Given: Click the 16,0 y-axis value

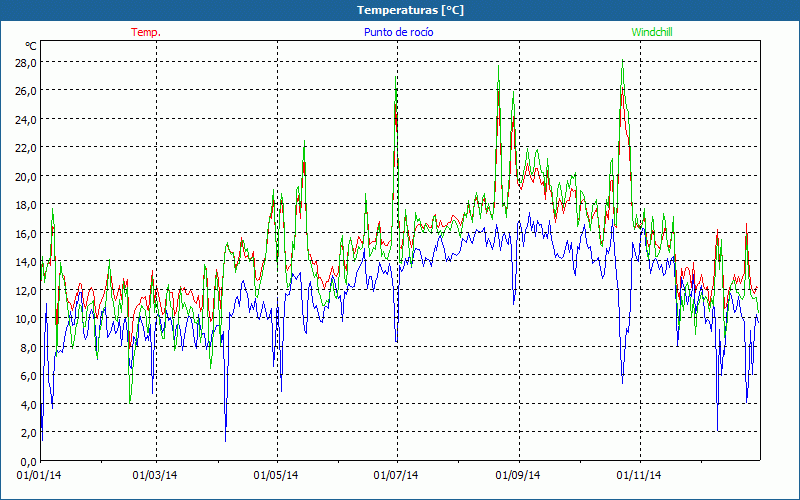Looking at the screenshot, I should click(x=26, y=233).
